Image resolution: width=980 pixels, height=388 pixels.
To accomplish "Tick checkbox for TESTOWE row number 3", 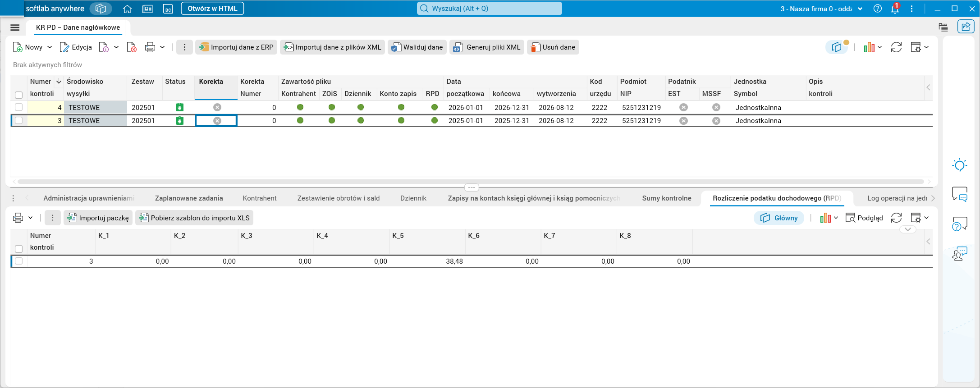I will [18, 120].
